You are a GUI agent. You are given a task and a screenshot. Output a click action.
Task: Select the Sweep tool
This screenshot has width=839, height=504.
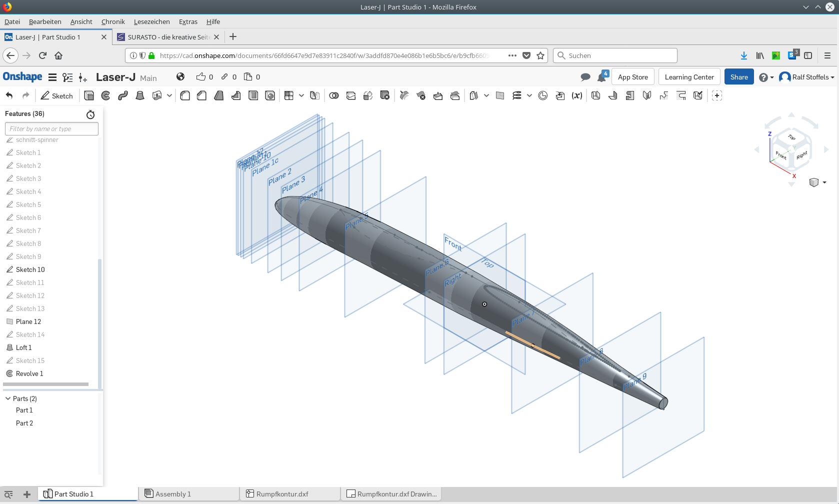[123, 95]
